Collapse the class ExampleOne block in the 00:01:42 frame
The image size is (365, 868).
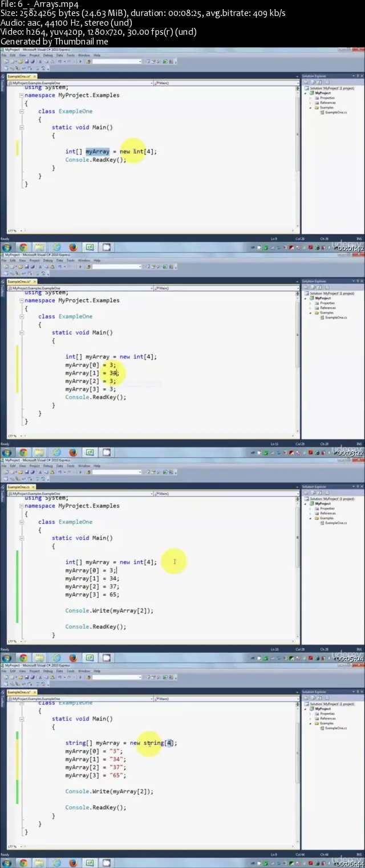point(21,111)
